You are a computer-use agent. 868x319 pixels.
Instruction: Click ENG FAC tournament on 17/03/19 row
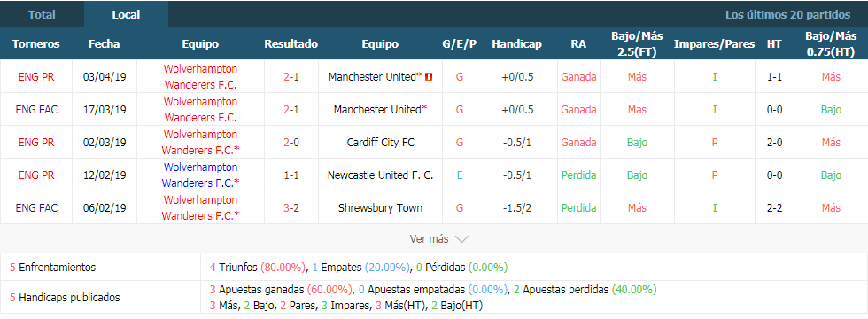[x=36, y=110]
